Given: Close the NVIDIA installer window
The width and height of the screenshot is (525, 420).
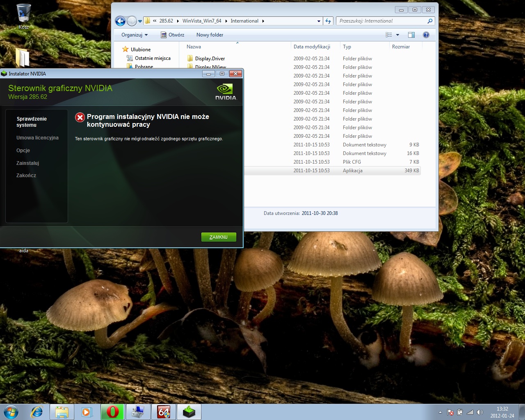Looking at the screenshot, I should pyautogui.click(x=235, y=74).
